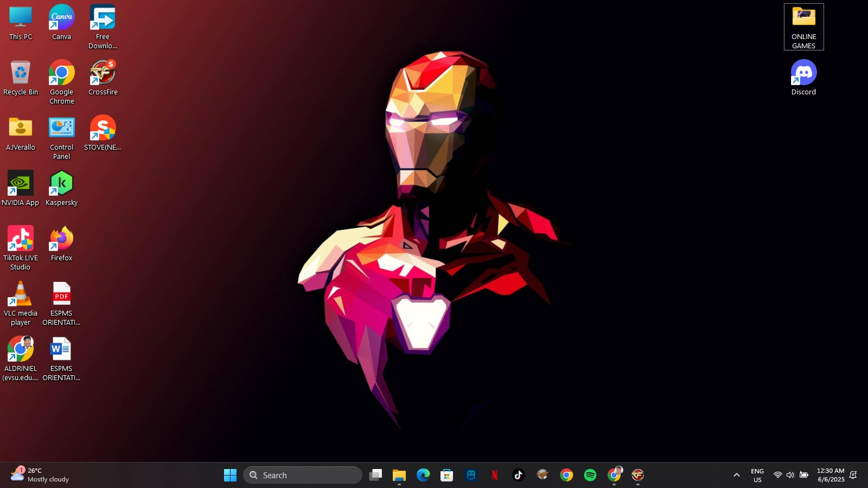The height and width of the screenshot is (488, 868).
Task: Select the ALDRINIEL Chrome profile shortcut
Action: point(21,359)
